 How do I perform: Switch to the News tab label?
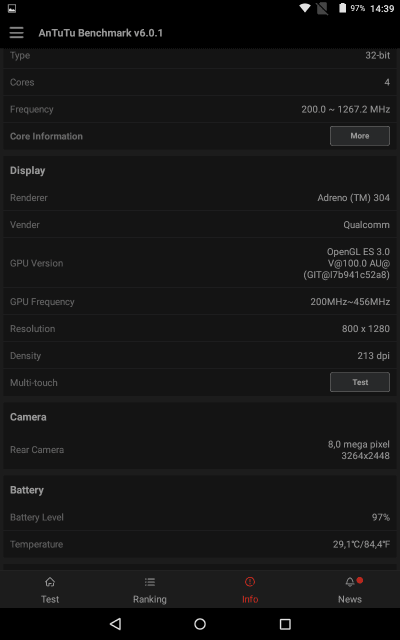pos(350,599)
